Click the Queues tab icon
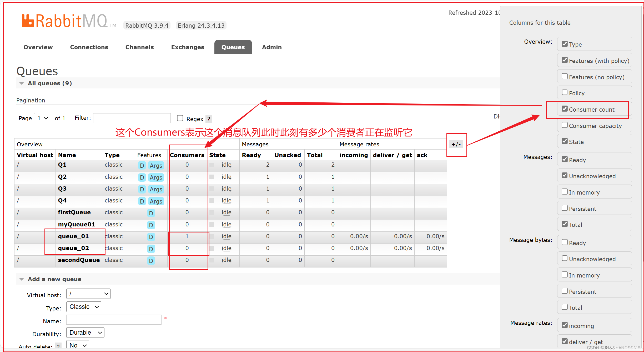Viewport: 644px width, 352px height. pyautogui.click(x=233, y=47)
